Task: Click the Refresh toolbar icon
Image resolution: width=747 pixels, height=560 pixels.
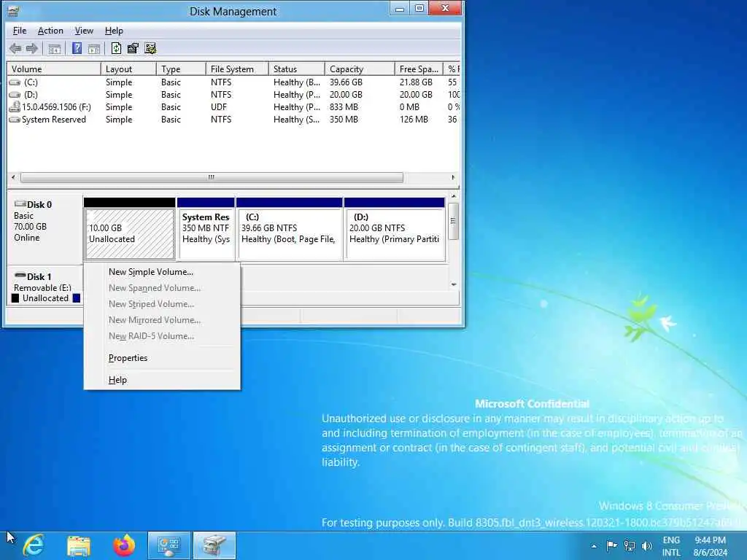Action: coord(116,48)
